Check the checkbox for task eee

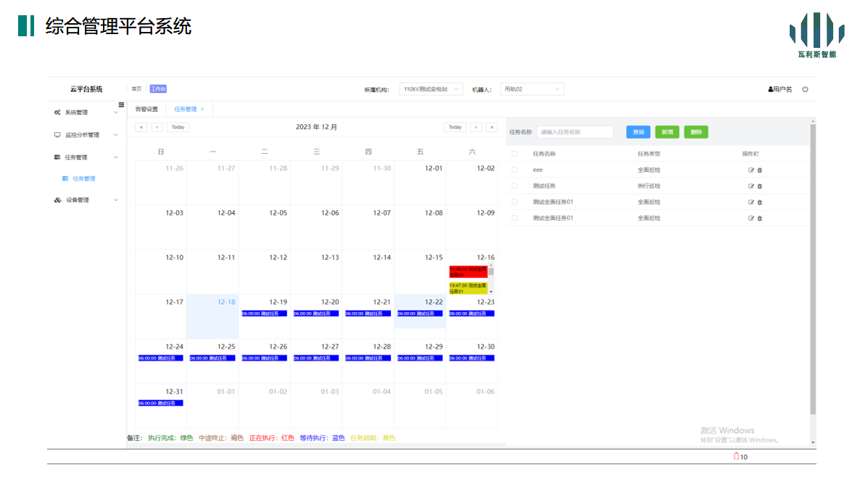(514, 170)
